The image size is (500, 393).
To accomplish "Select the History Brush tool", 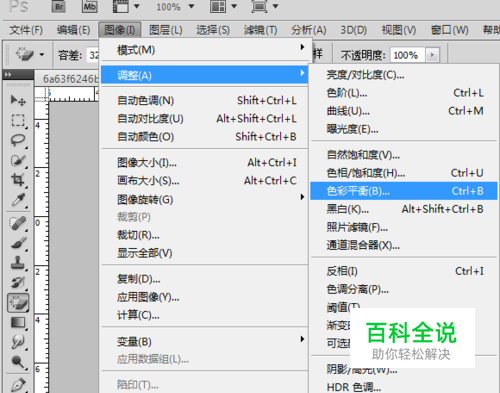I will [18, 283].
